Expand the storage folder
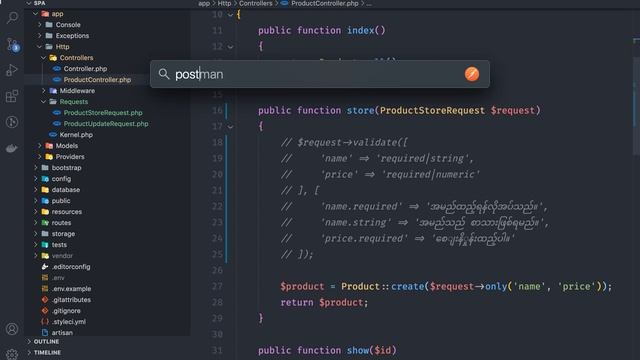Image resolution: width=640 pixels, height=360 pixels. pos(36,234)
